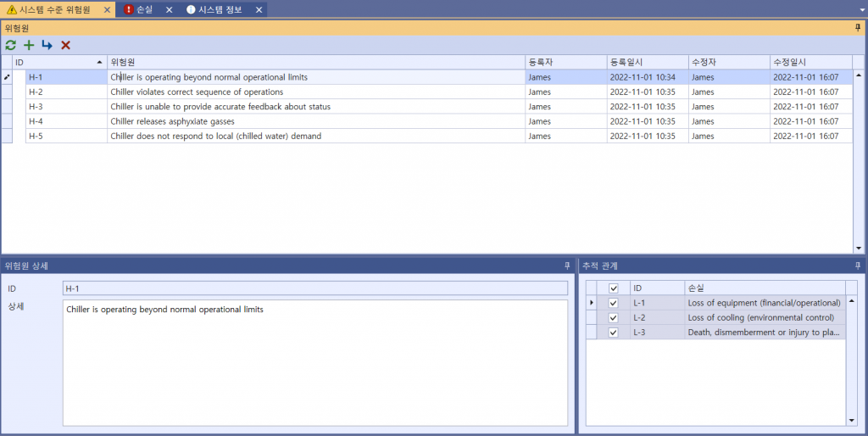The height and width of the screenshot is (436, 868).
Task: Sort by the 위험원 column header
Action: tap(316, 62)
